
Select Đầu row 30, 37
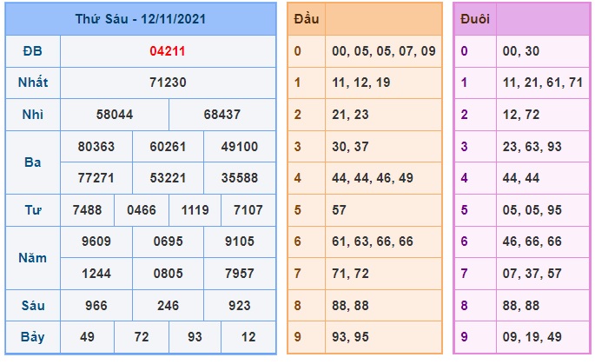click(x=350, y=147)
